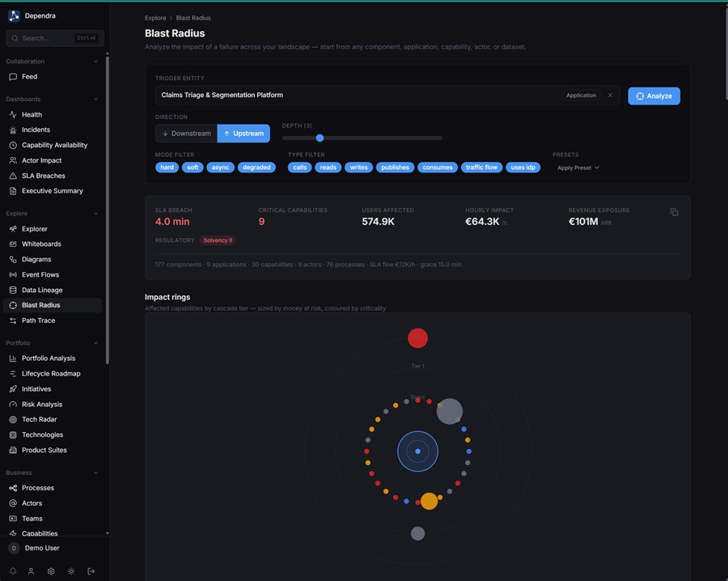Screen dimensions: 728x581
Task: Click the Explore breadcrumb link
Action: point(155,18)
